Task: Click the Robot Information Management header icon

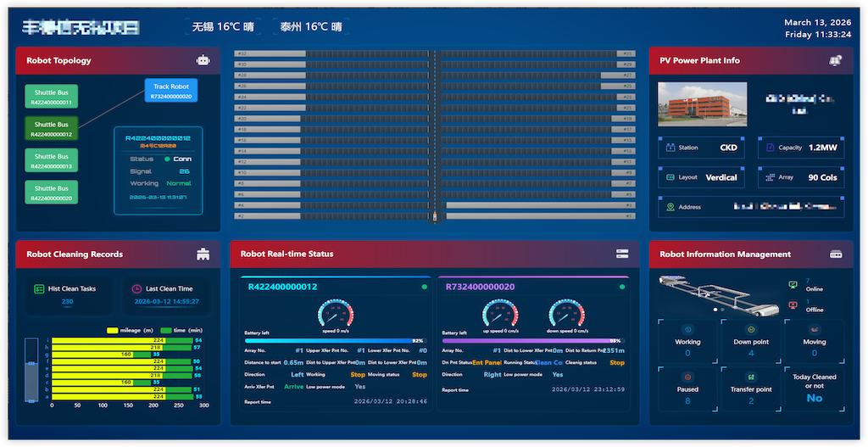Action: coord(836,254)
